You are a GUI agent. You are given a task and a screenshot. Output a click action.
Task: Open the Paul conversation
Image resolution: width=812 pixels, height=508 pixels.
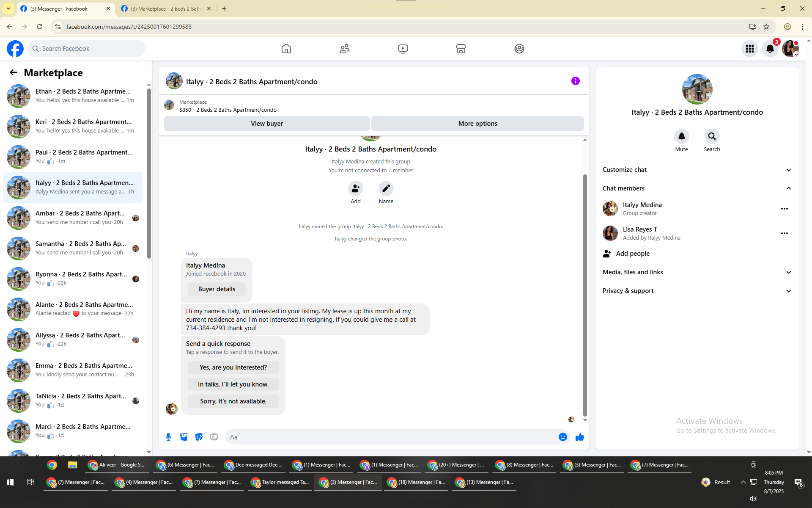point(73,157)
